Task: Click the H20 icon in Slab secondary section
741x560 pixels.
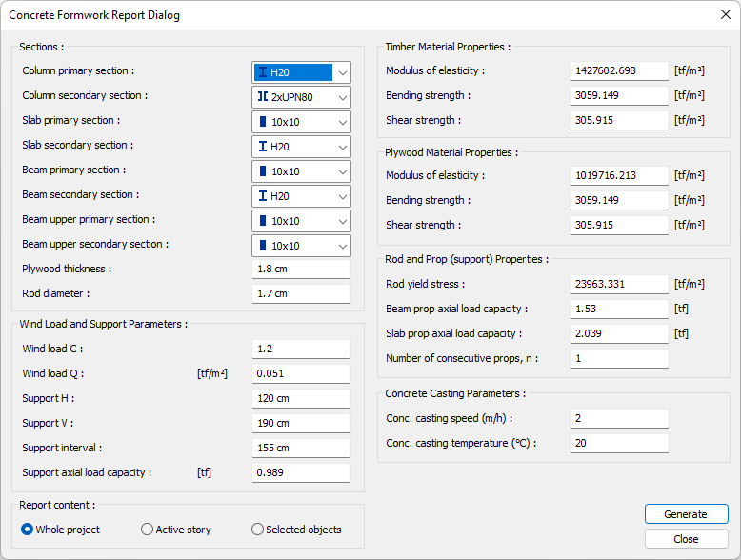Action: point(263,147)
